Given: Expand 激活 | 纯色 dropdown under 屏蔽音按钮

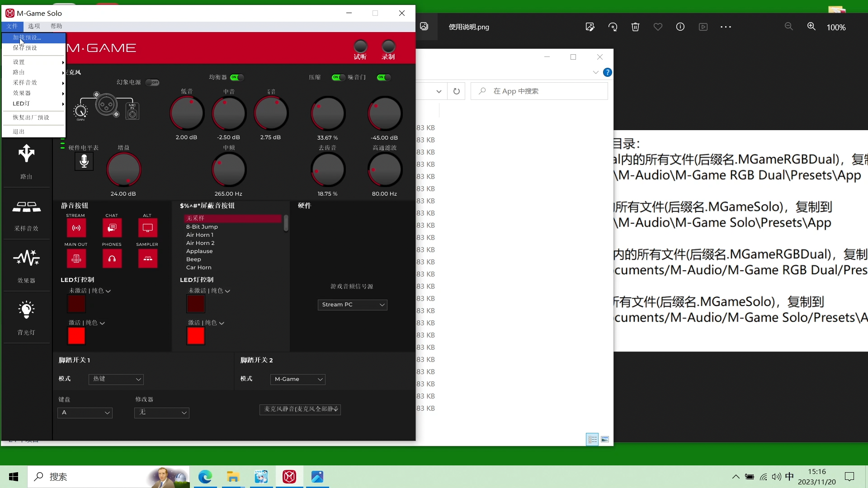Looking at the screenshot, I should (x=206, y=323).
